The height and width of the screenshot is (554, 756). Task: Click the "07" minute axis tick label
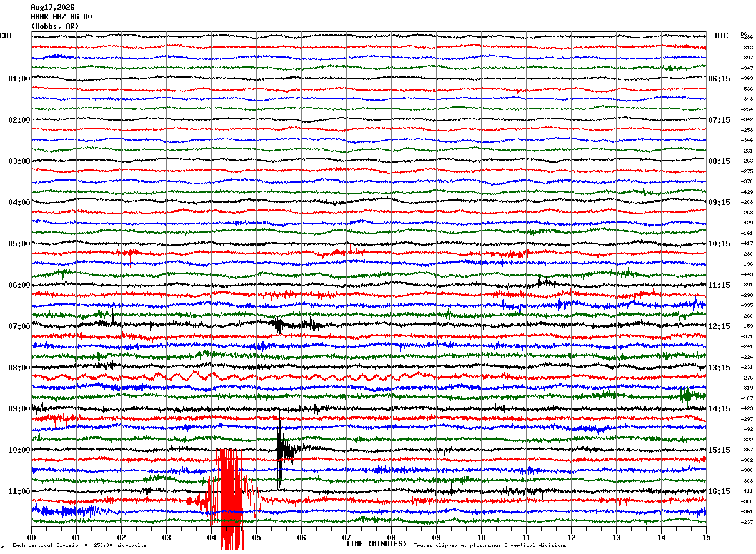click(347, 537)
